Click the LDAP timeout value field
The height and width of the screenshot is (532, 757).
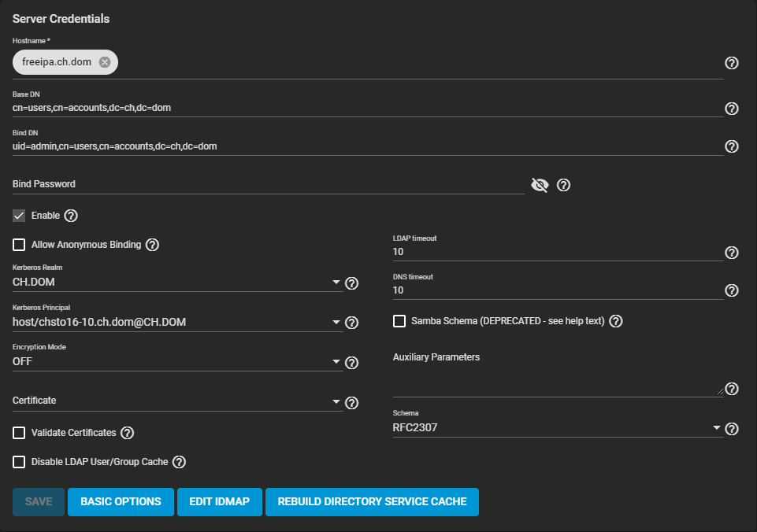click(x=558, y=252)
